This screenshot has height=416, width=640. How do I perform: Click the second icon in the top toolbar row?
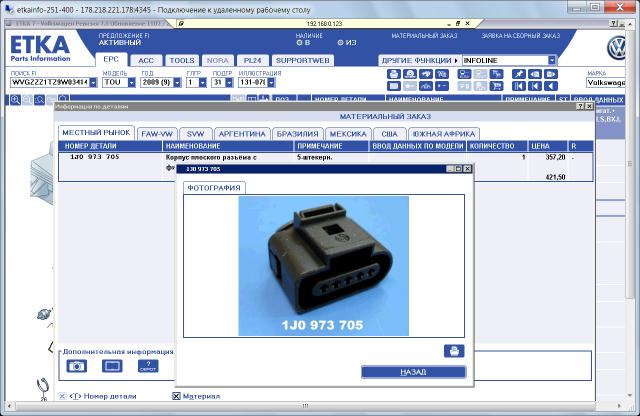coord(410,74)
